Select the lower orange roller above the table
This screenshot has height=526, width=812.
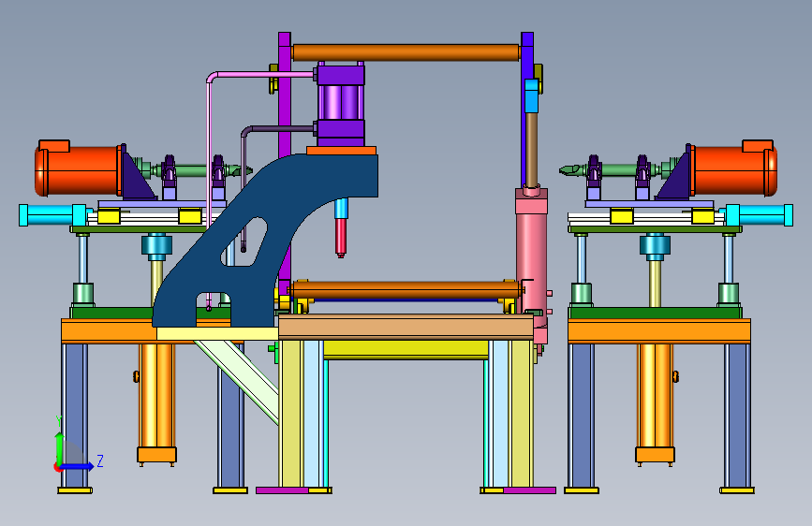(406, 289)
